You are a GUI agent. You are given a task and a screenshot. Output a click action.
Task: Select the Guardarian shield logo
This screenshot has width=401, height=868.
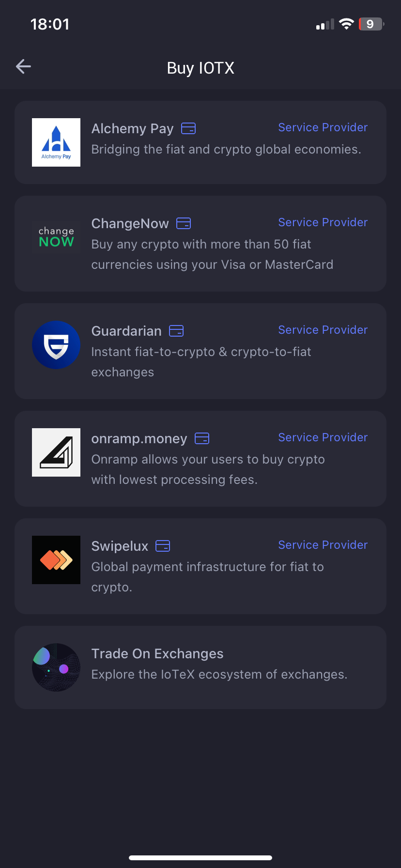56,345
